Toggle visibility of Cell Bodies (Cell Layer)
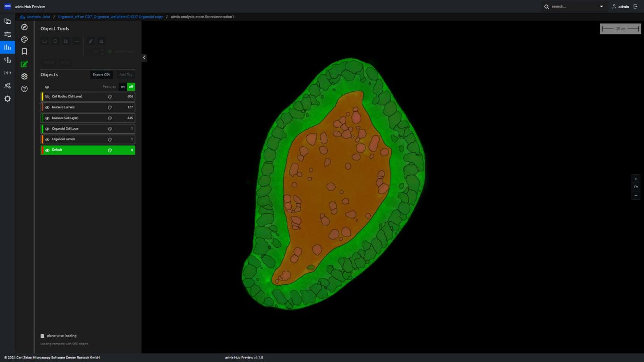The height and width of the screenshot is (362, 644). [47, 97]
